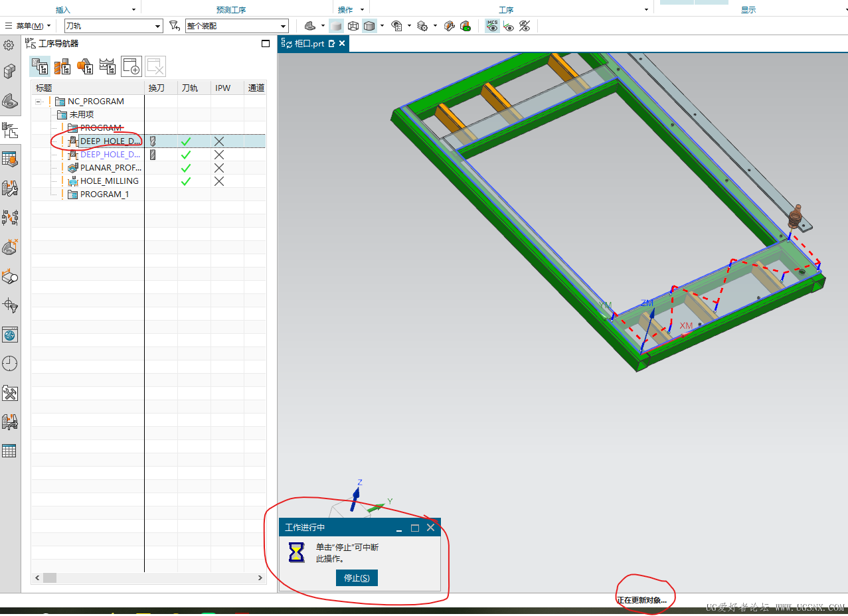848x616 pixels.
Task: Open the 刀轨 selection filter dropdown
Action: 114,26
